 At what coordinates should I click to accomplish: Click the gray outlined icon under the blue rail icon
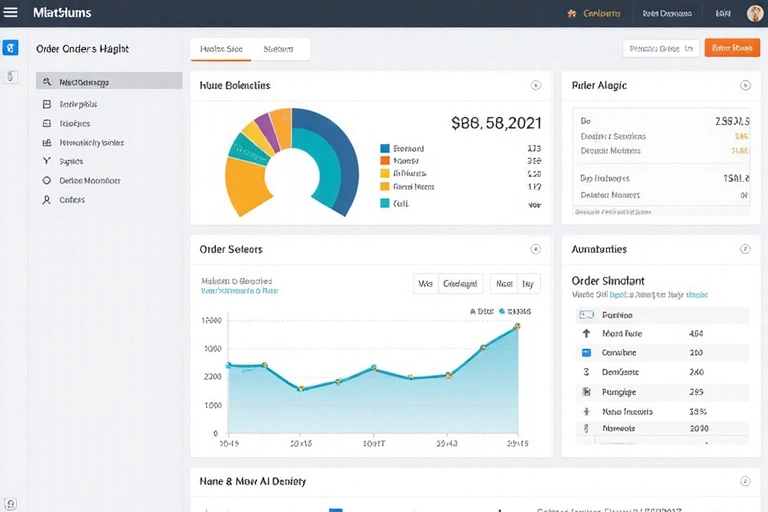(x=10, y=76)
